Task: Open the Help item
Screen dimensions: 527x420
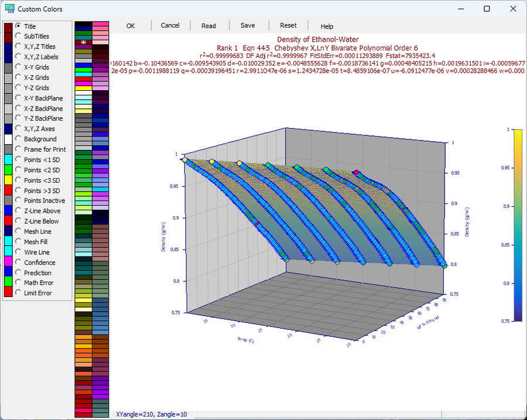Action: (x=327, y=26)
